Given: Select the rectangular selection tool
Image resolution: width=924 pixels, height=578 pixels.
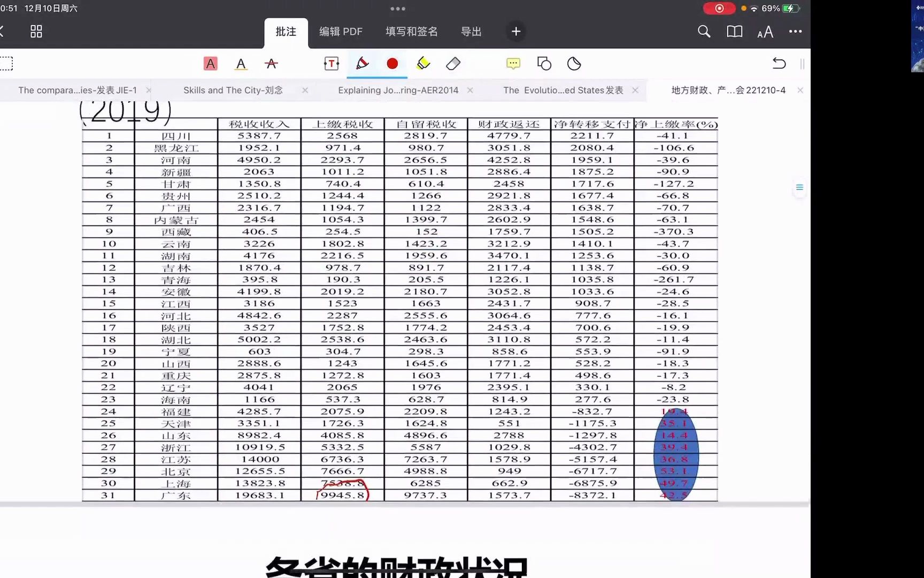Looking at the screenshot, I should (x=6, y=64).
